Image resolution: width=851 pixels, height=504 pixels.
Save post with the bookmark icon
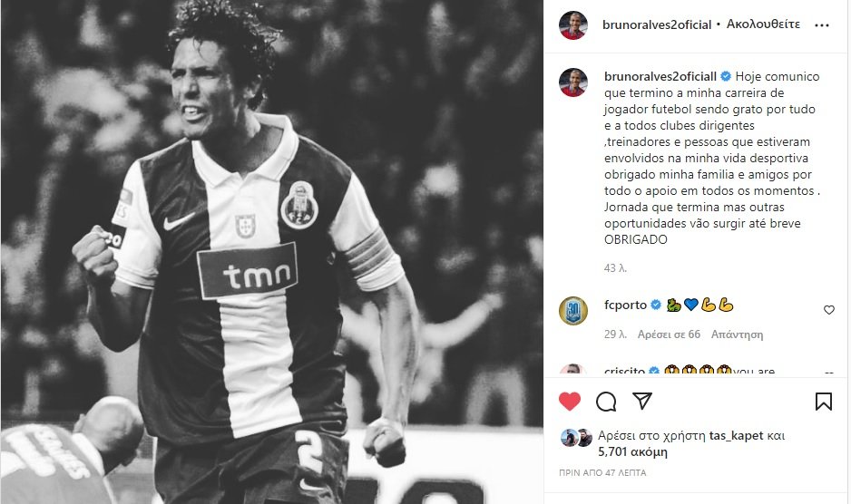coord(823,402)
